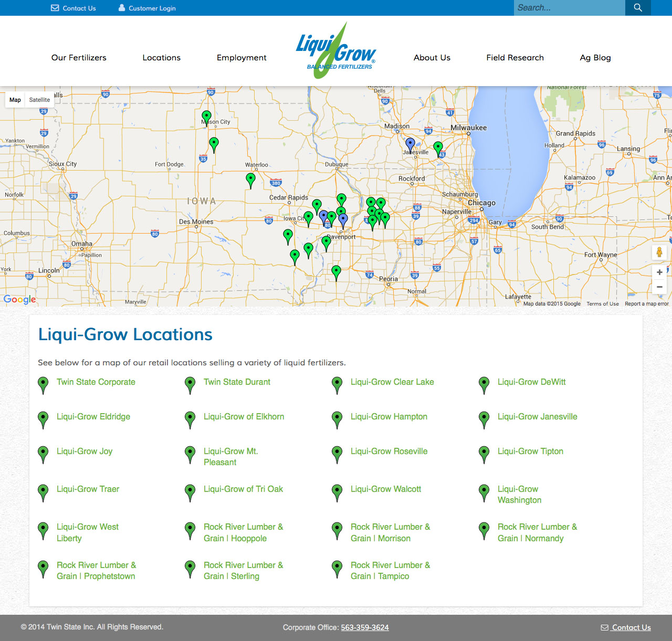
Task: Click the pin icon beside Twin State Corporate
Action: coord(44,385)
